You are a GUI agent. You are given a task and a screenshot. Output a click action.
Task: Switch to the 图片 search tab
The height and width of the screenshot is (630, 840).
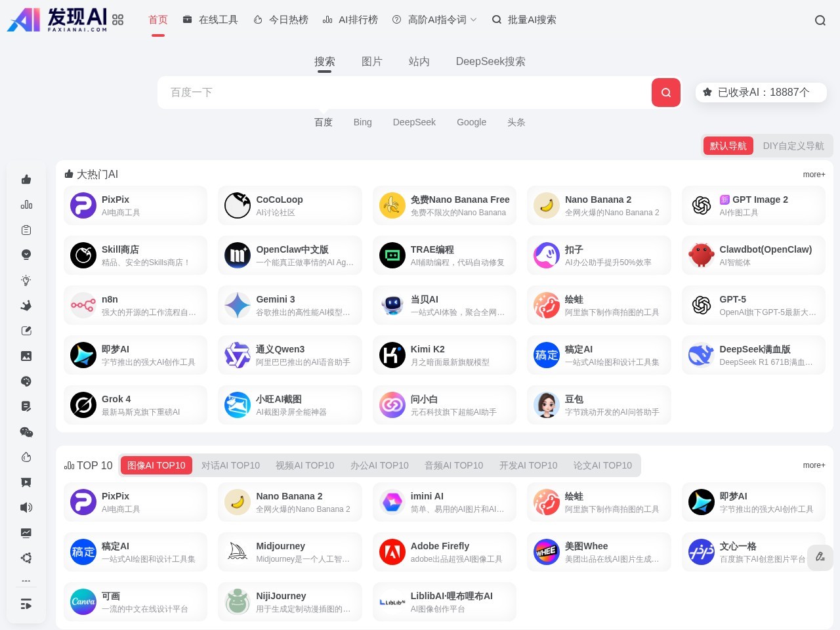(x=372, y=61)
